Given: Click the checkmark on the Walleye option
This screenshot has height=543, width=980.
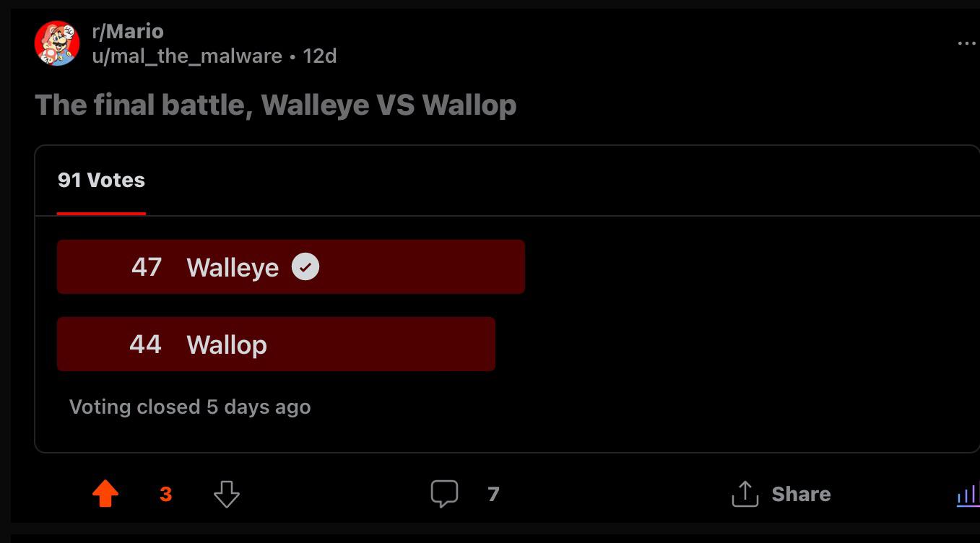Looking at the screenshot, I should click(305, 266).
